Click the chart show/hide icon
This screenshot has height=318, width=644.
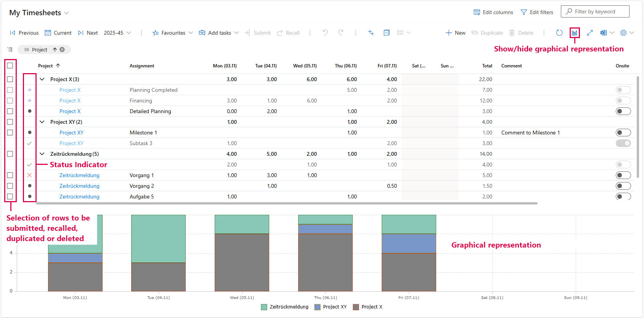click(574, 33)
